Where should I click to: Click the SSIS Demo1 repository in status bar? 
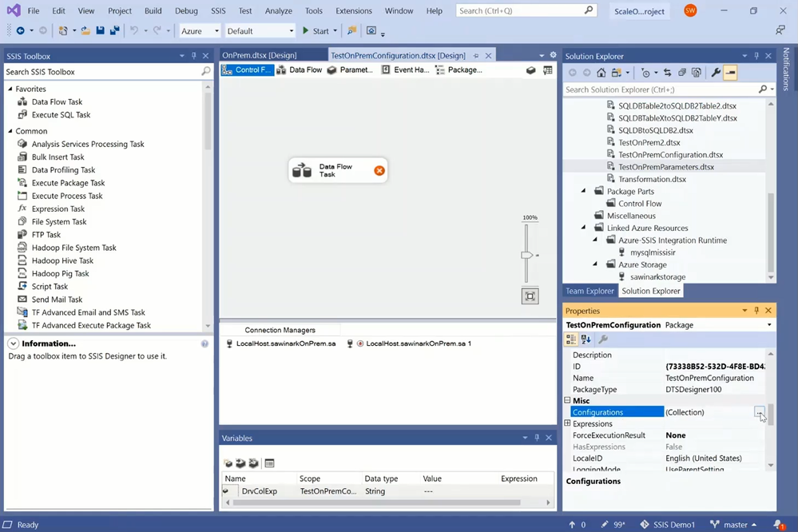click(667, 524)
